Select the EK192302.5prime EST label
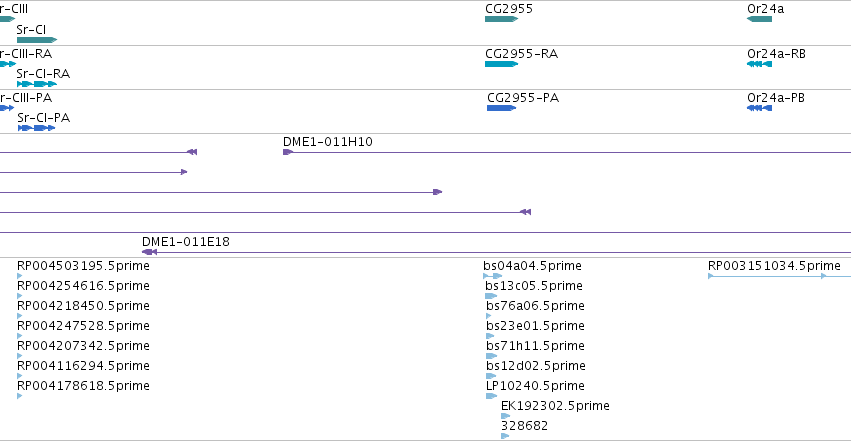Screen dimensions: 851x441 click(555, 406)
